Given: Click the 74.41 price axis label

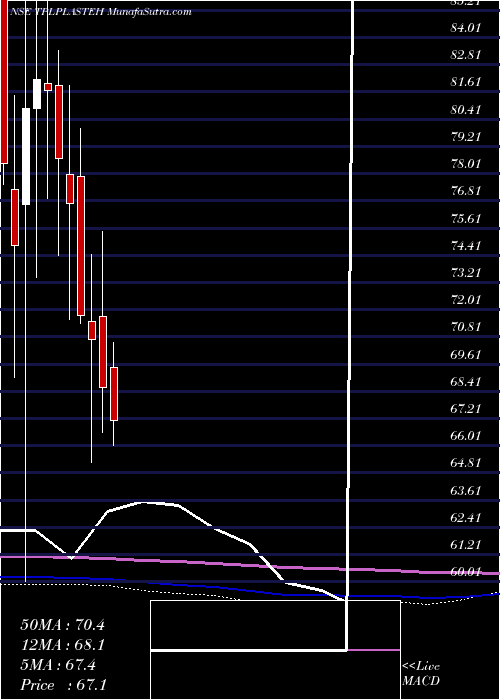Looking at the screenshot, I should (x=466, y=246).
